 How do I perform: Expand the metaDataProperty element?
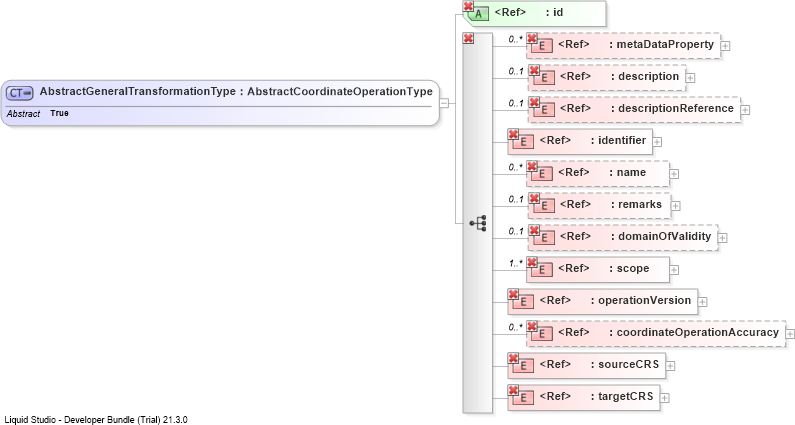coord(726,46)
